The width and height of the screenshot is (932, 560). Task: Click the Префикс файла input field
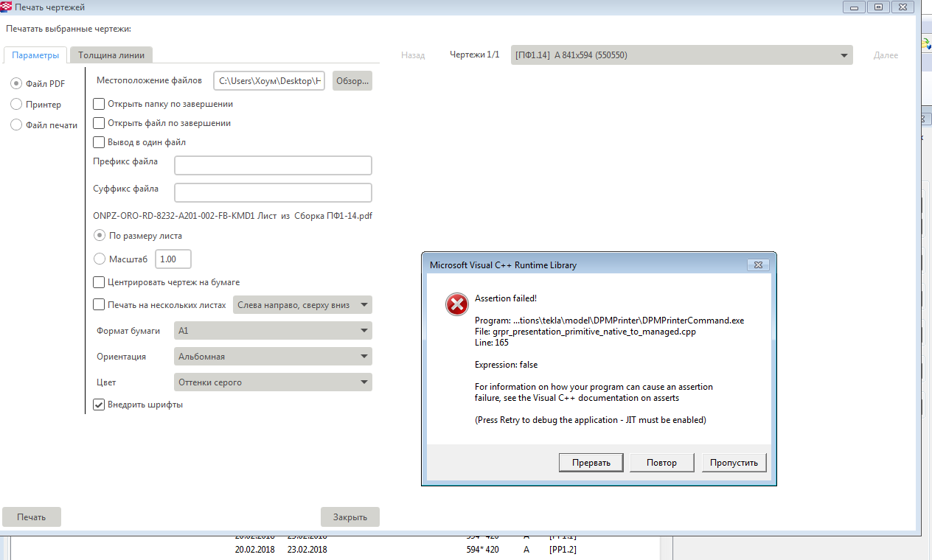click(x=273, y=165)
